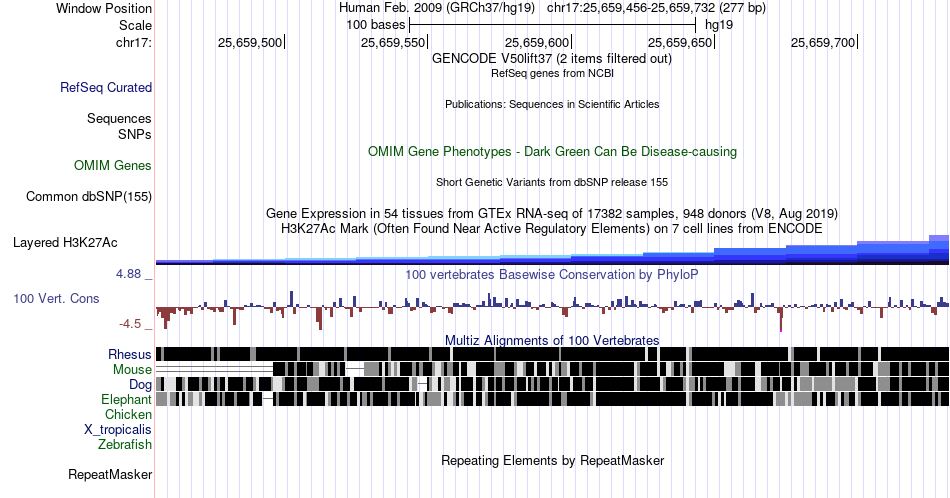Image resolution: width=950 pixels, height=498 pixels.
Task: Click the blue layered H3K27Ac signal graph
Action: 552,250
